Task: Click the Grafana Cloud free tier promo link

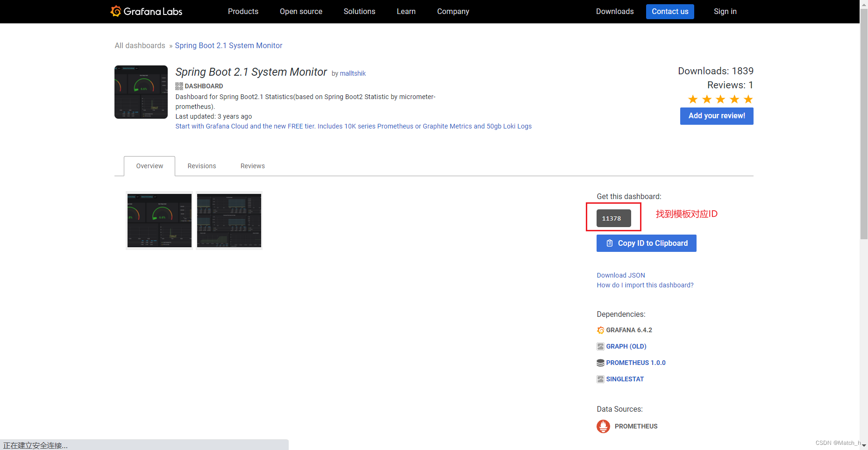Action: (x=353, y=126)
